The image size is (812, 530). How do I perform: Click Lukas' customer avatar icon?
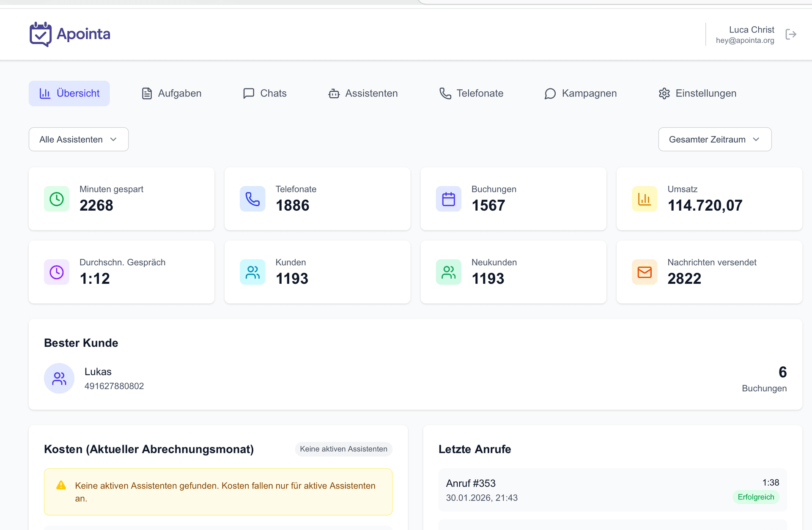coord(59,378)
